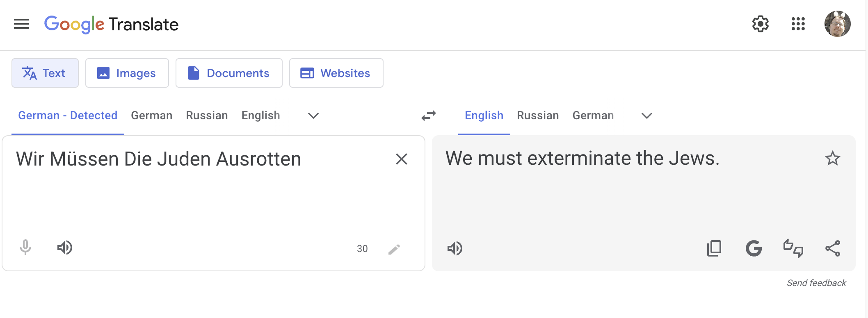Viewport: 868px width, 318px height.
Task: Open the Settings gear
Action: tap(760, 24)
